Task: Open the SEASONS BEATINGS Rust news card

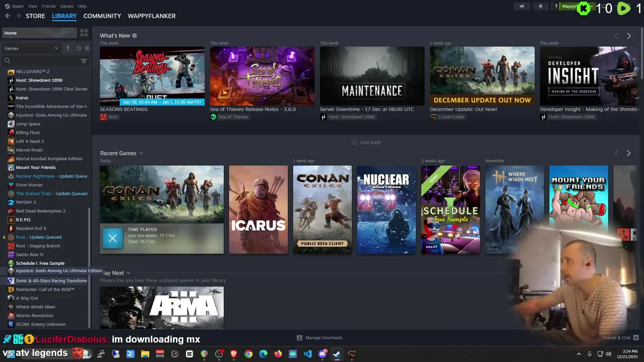Action: click(152, 76)
